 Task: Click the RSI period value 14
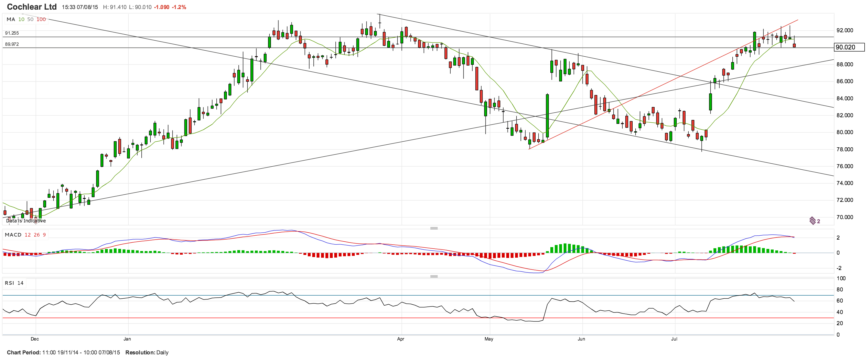tap(20, 283)
